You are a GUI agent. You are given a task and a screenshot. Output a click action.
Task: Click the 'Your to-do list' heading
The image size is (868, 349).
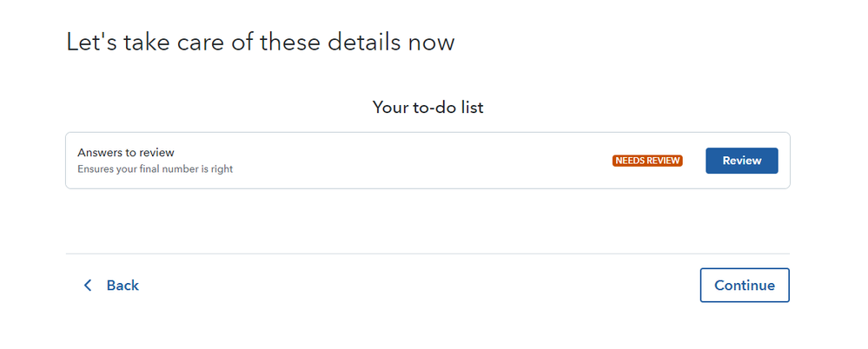coord(427,108)
